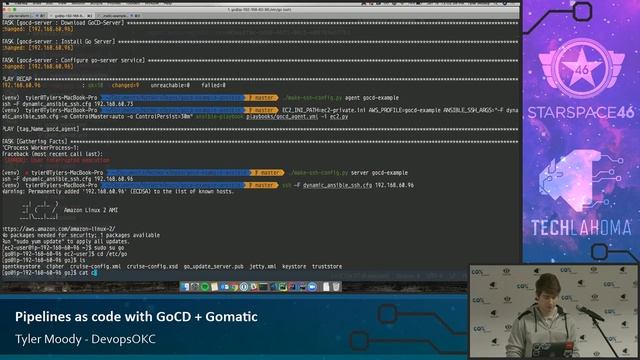640x360 pixels.
Task: Click underlined 'playbooks/gocd_agent.yml' path
Action: pos(282,117)
